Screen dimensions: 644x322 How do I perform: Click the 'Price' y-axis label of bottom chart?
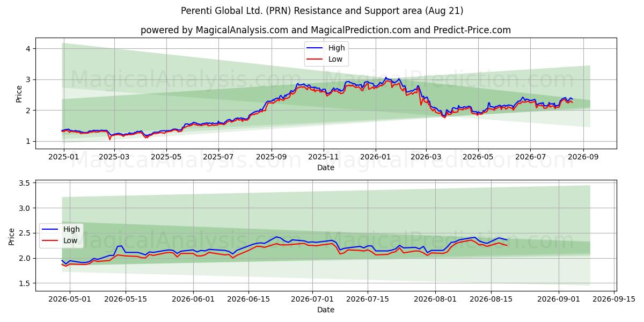pyautogui.click(x=12, y=236)
